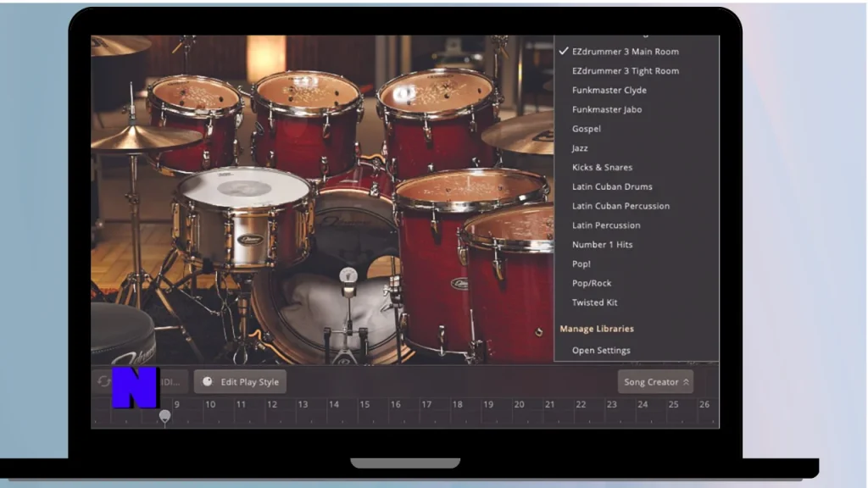The height and width of the screenshot is (488, 868).
Task: Click the Song Creator chevron arrows
Action: pos(686,382)
